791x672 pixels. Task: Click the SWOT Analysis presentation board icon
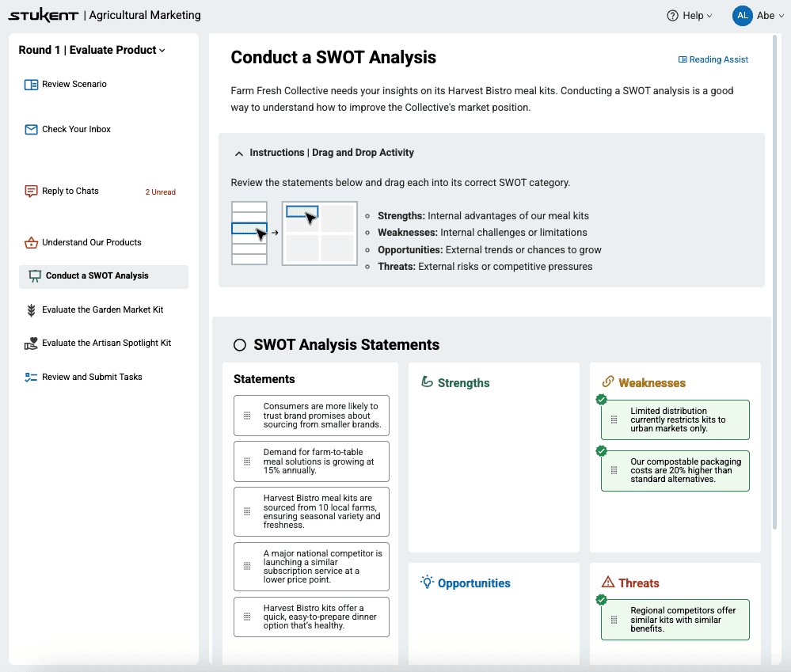tap(35, 276)
